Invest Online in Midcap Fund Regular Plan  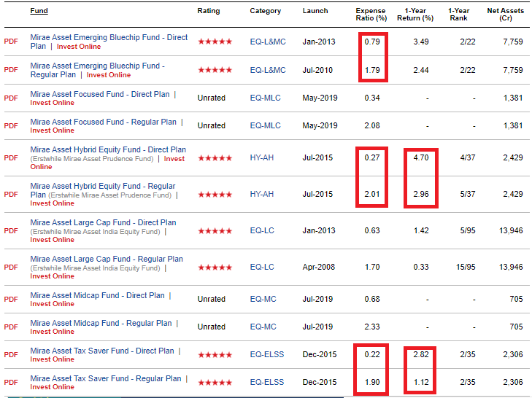point(53,332)
